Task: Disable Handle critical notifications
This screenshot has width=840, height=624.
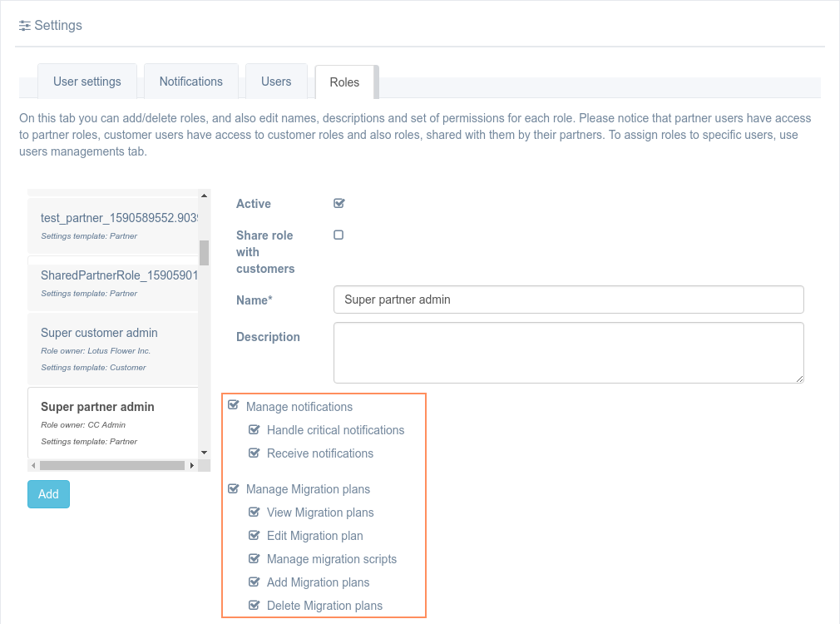Action: point(254,429)
